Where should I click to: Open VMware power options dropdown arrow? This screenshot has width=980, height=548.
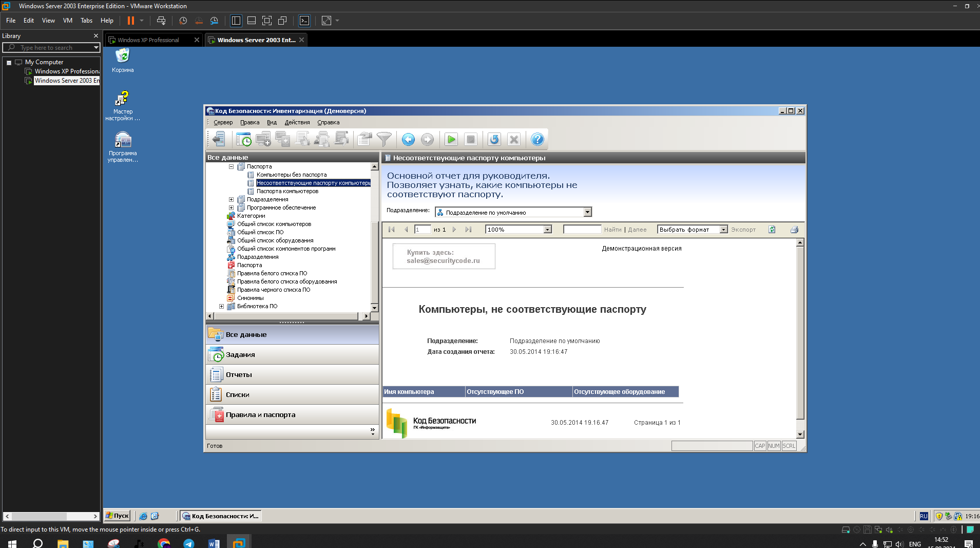[x=142, y=21]
